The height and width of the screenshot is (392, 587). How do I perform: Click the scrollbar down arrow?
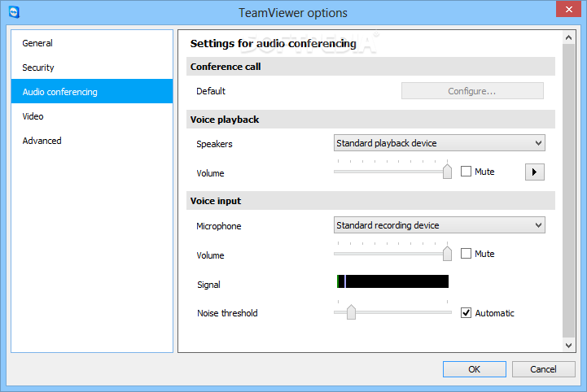click(x=568, y=346)
